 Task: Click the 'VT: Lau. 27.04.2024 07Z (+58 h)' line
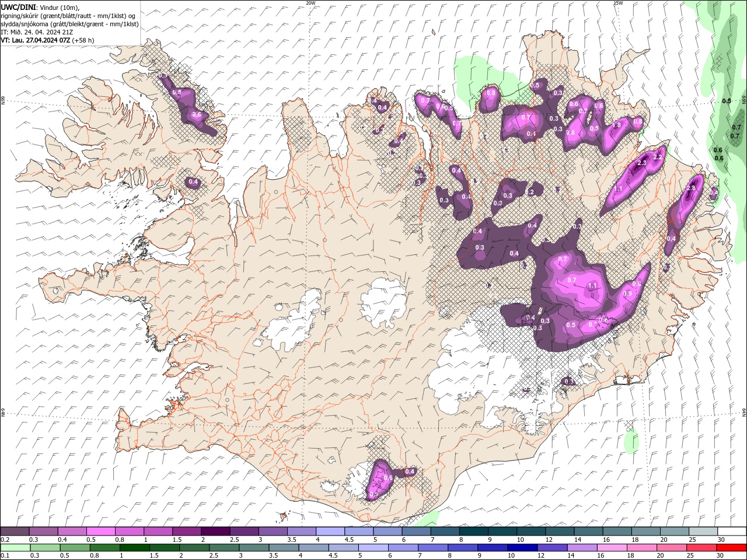[x=48, y=40]
